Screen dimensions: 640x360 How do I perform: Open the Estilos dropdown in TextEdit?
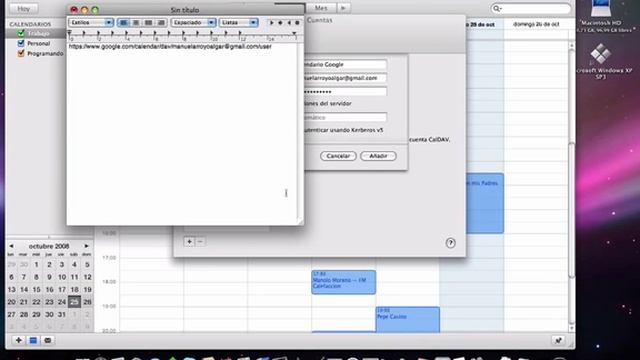coord(91,22)
